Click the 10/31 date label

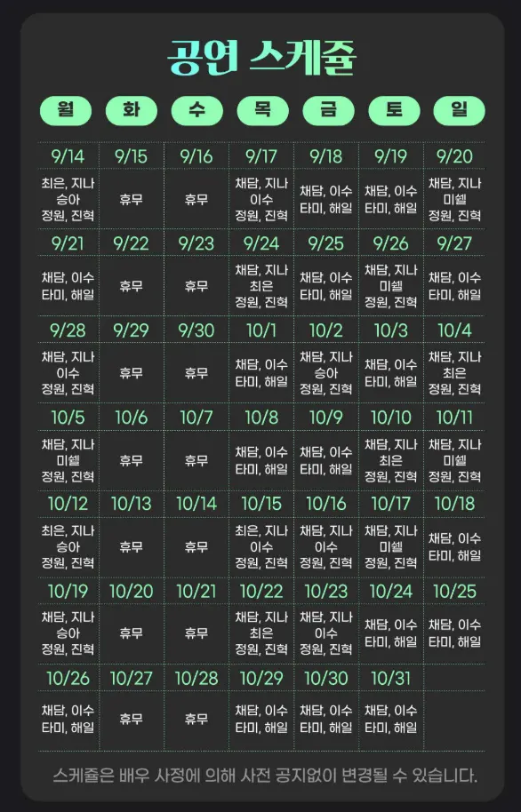pos(391,678)
